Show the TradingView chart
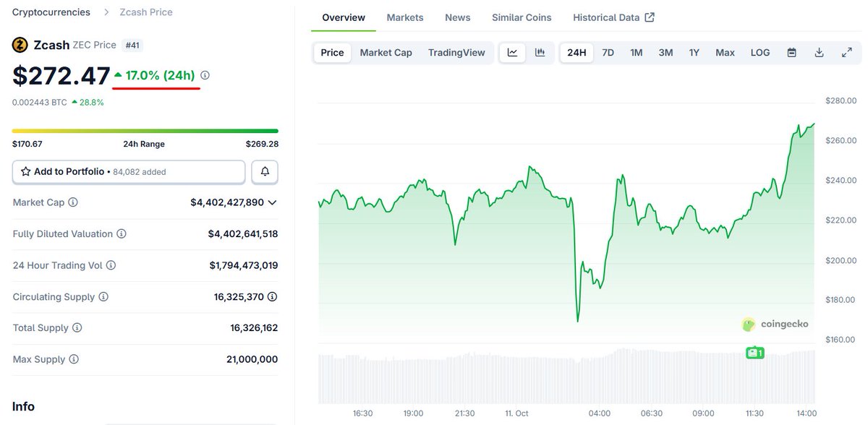Viewport: 868px width, 425px height. click(x=456, y=53)
